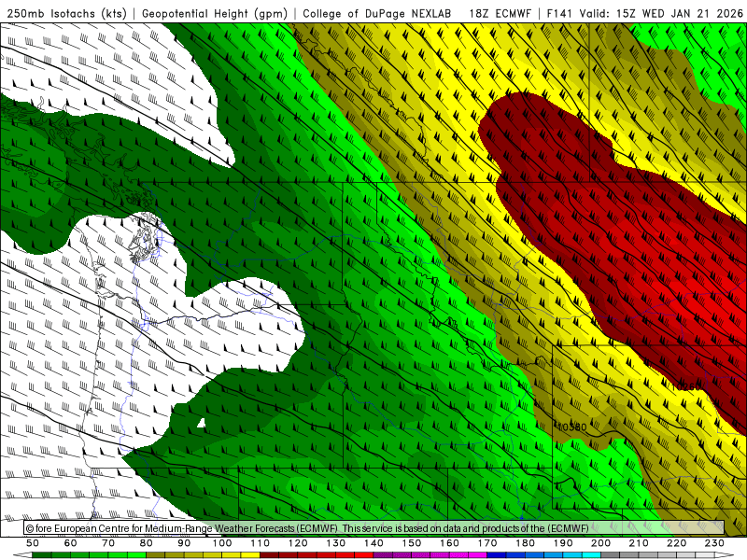Click the cyan swatch just before 200
Image resolution: width=747 pixels, height=560 pixels.
[592, 555]
